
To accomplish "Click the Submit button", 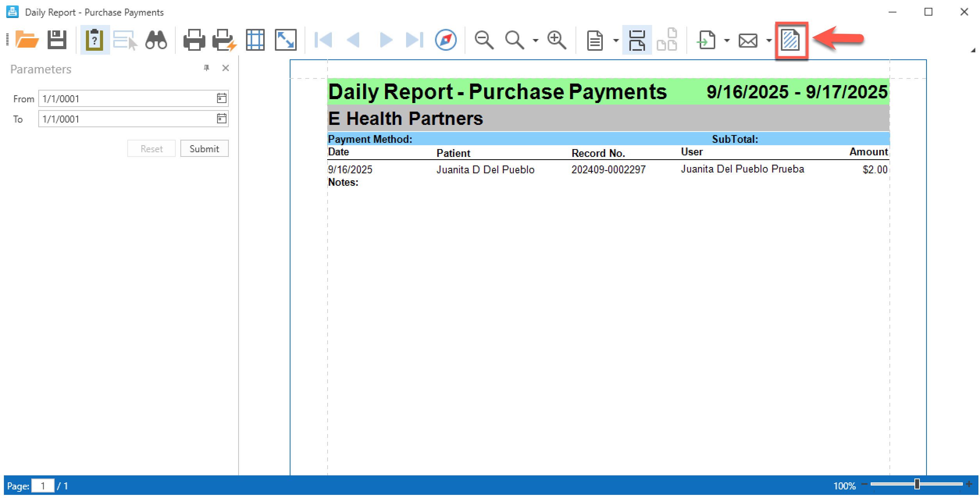I will 204,149.
